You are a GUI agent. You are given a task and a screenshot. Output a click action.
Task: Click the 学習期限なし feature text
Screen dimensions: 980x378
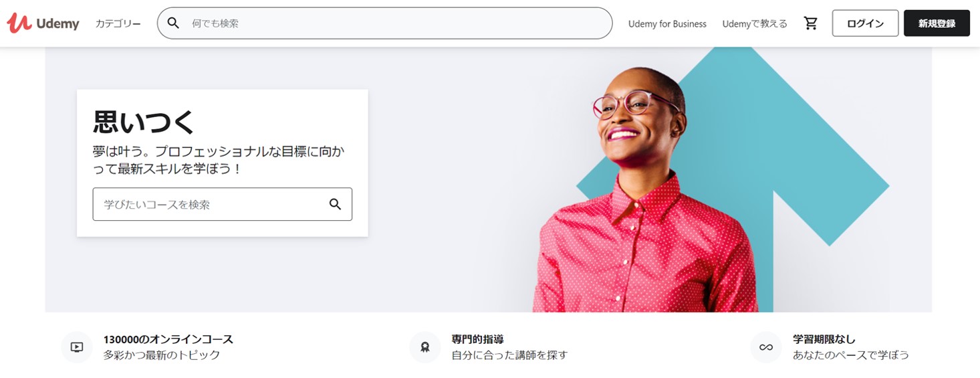(824, 339)
